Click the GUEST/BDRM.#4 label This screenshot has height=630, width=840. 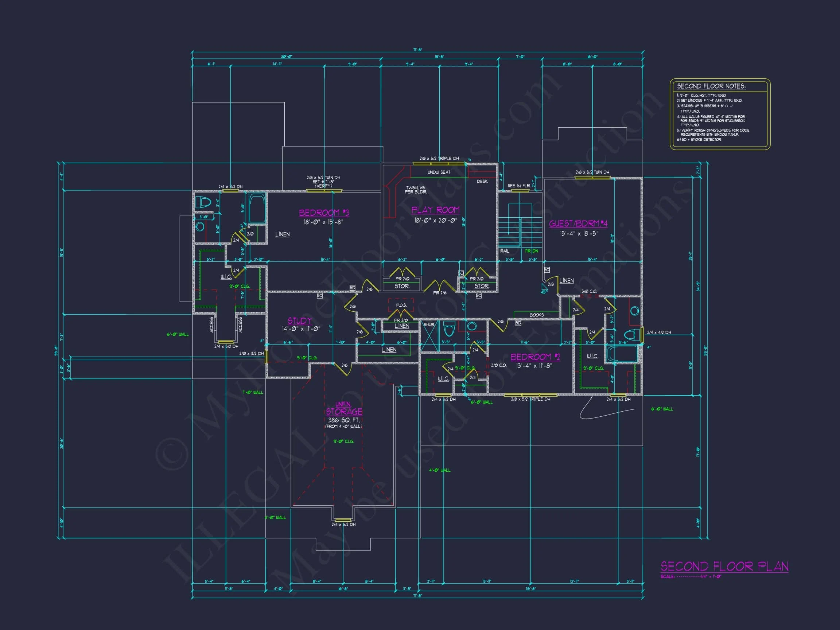click(x=578, y=223)
